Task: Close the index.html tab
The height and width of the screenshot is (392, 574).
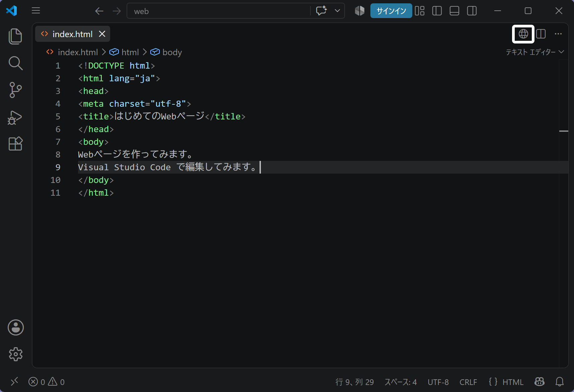Action: (102, 34)
